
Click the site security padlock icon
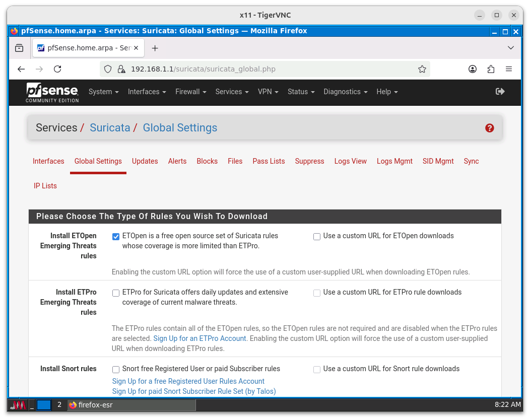[x=121, y=69]
